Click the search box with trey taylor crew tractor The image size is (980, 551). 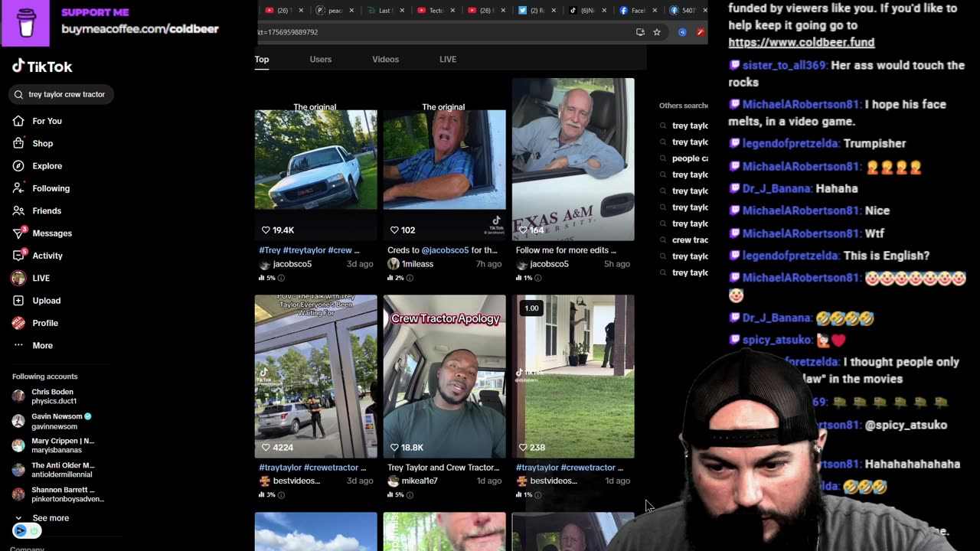[x=62, y=94]
